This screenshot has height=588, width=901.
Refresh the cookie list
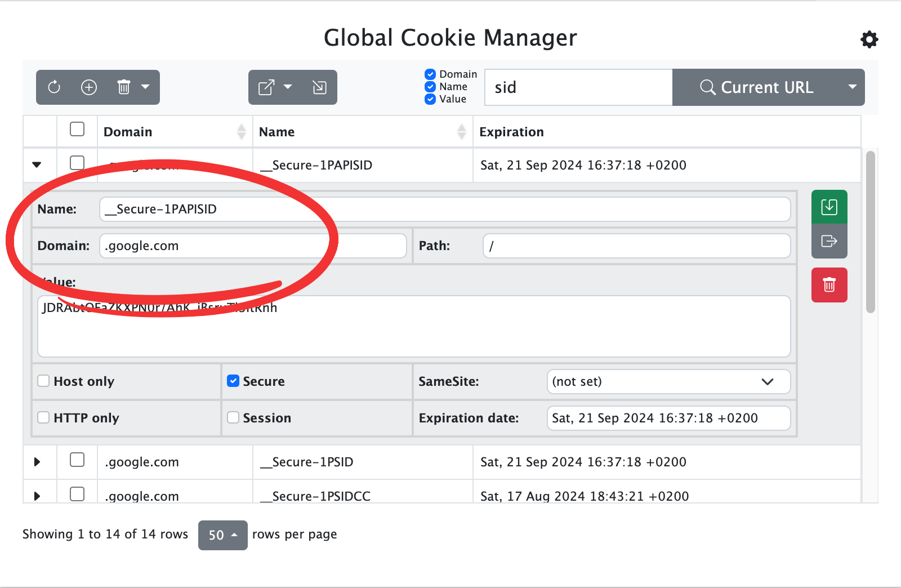point(54,87)
